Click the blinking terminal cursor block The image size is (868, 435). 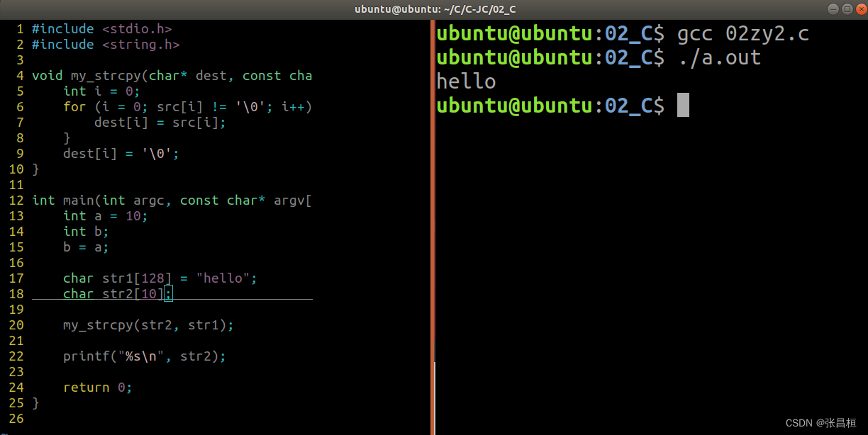[x=681, y=105]
